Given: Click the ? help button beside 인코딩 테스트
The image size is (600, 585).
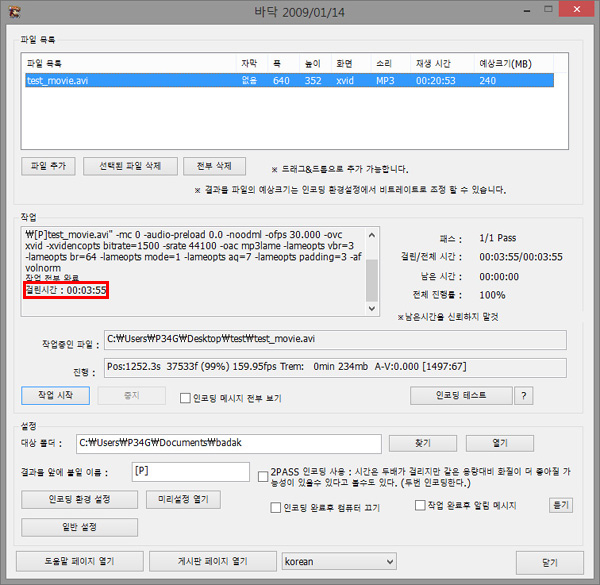Looking at the screenshot, I should click(x=522, y=395).
